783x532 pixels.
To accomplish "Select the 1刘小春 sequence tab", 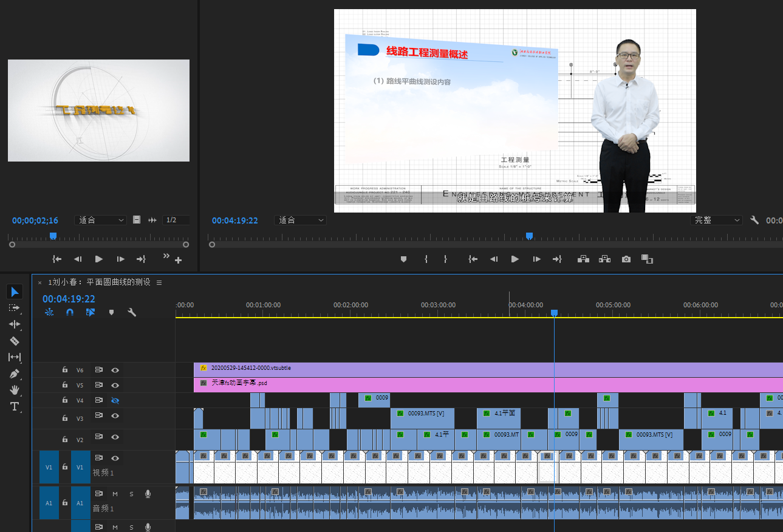I will (100, 282).
